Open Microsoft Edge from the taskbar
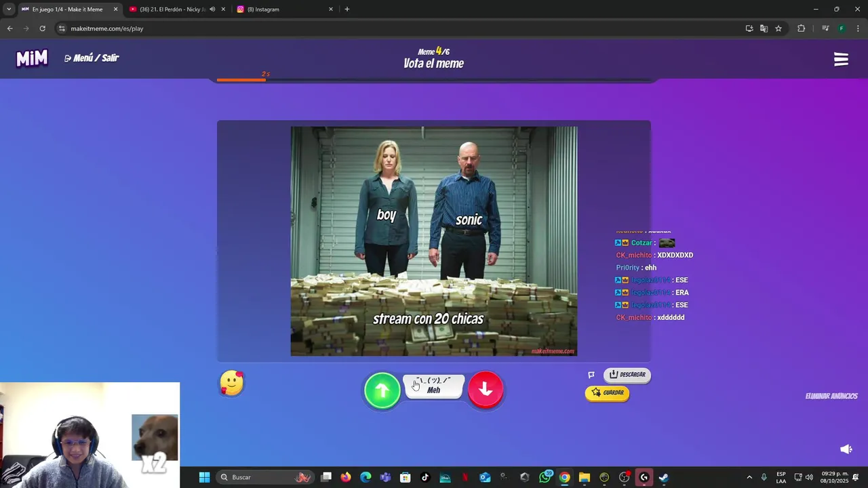The image size is (868, 488). pyautogui.click(x=366, y=477)
